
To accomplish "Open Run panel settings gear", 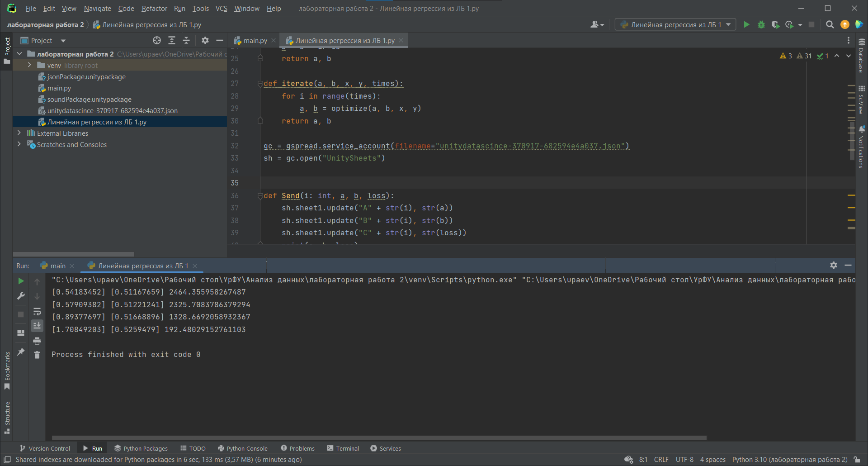I will pyautogui.click(x=834, y=265).
